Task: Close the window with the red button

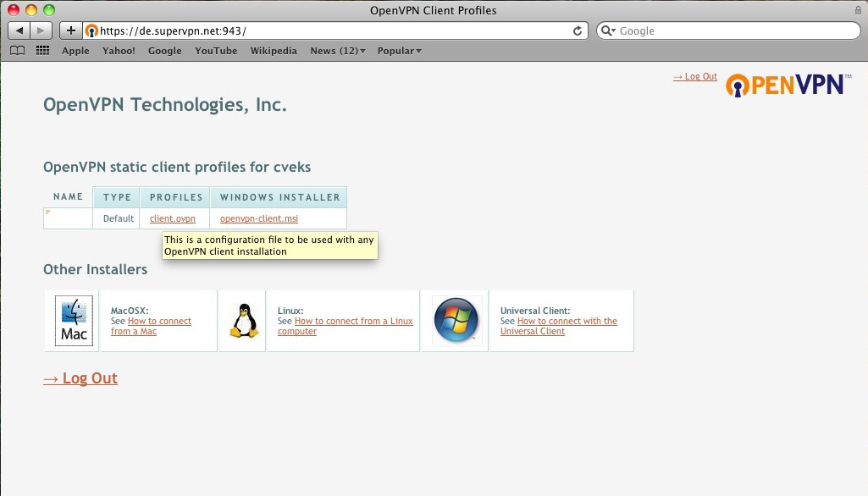Action: click(x=14, y=10)
